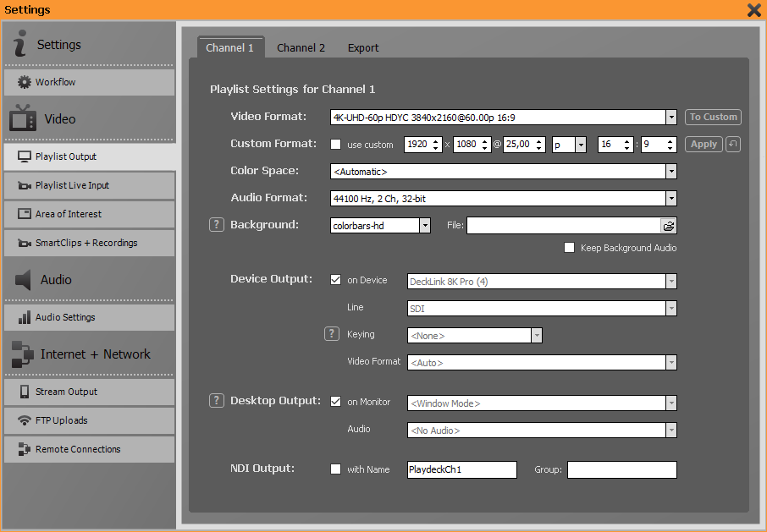Click the Playlist Output monitor icon
767x532 pixels.
coord(24,156)
